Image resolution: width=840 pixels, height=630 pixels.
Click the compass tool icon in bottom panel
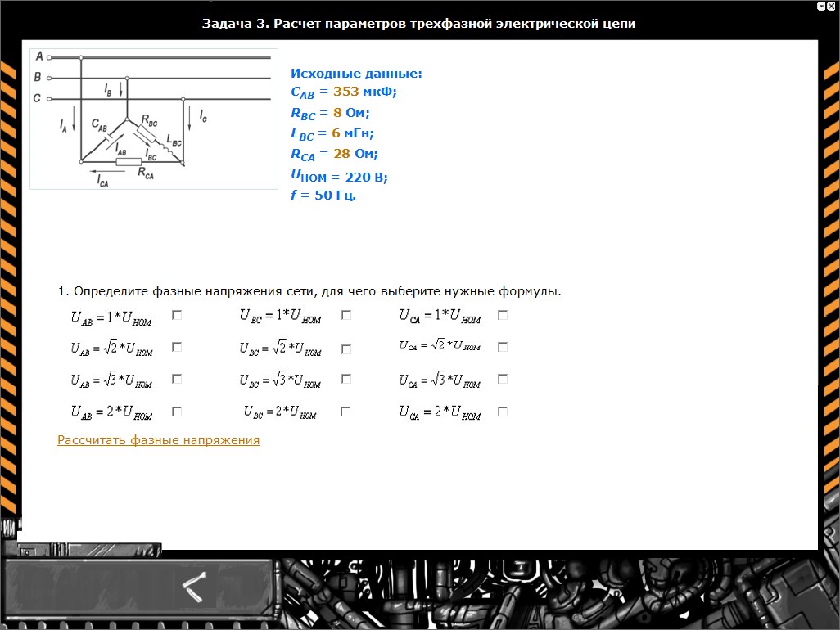[195, 584]
